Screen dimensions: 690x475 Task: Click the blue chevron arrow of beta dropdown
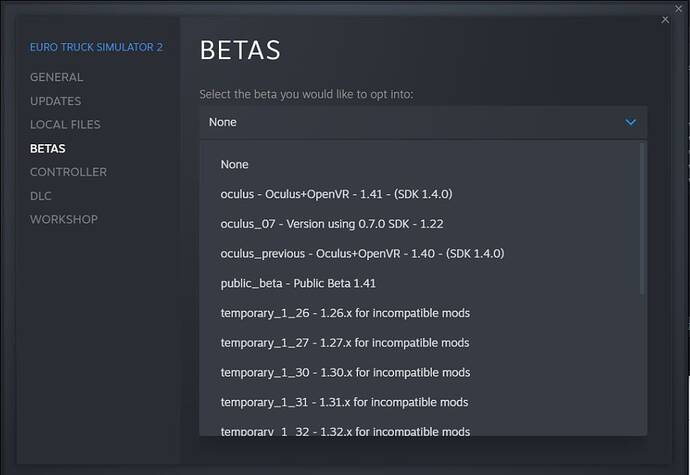coord(631,122)
